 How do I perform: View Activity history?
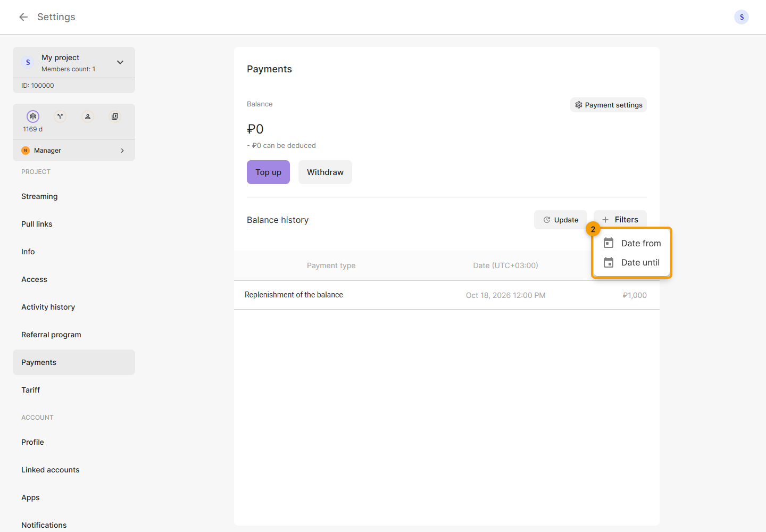[74, 307]
